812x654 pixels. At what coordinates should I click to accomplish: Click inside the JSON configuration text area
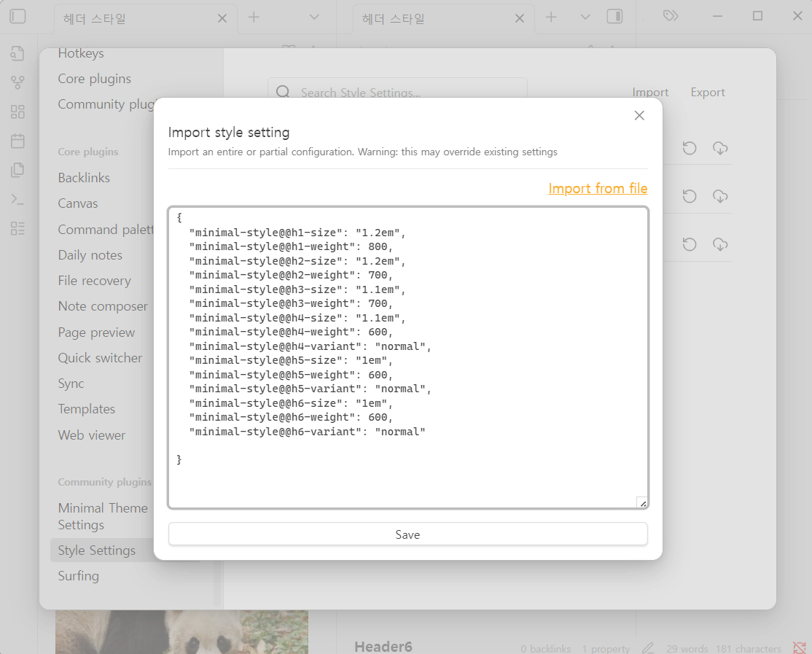(x=408, y=357)
